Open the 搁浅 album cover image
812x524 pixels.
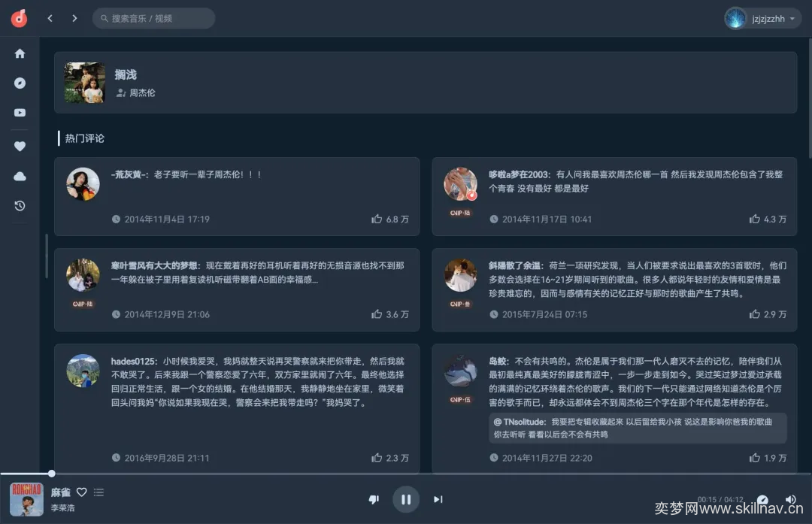(x=84, y=83)
